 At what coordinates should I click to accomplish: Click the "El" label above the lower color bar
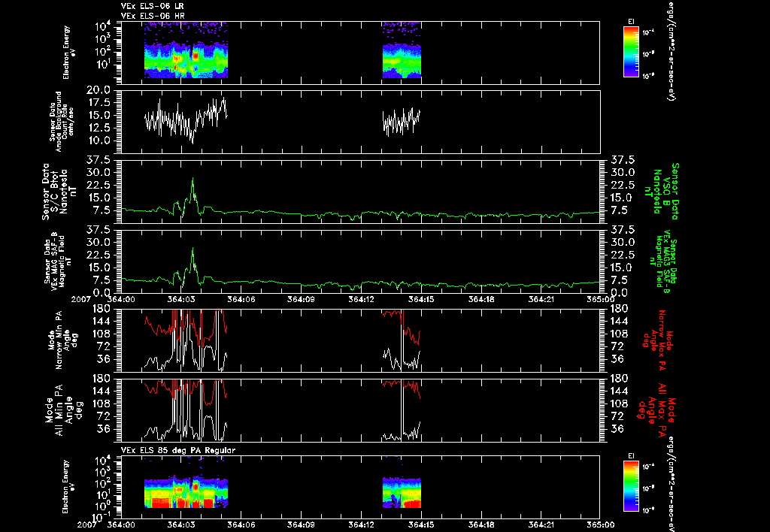(632, 456)
